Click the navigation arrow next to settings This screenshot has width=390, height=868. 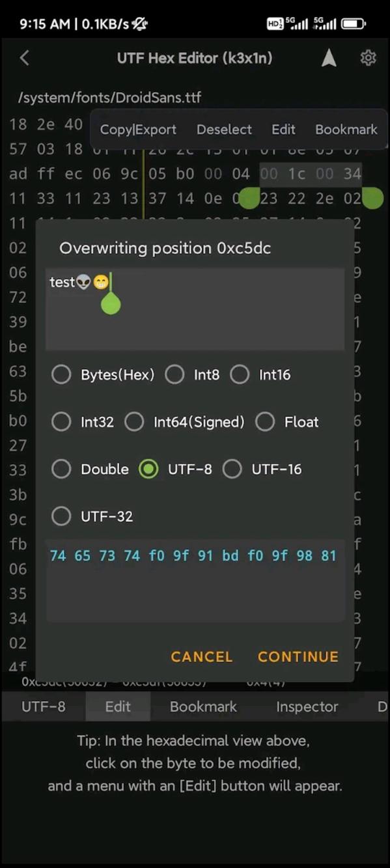pyautogui.click(x=329, y=58)
